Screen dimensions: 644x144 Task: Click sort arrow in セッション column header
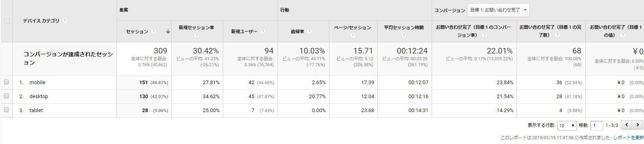168,32
